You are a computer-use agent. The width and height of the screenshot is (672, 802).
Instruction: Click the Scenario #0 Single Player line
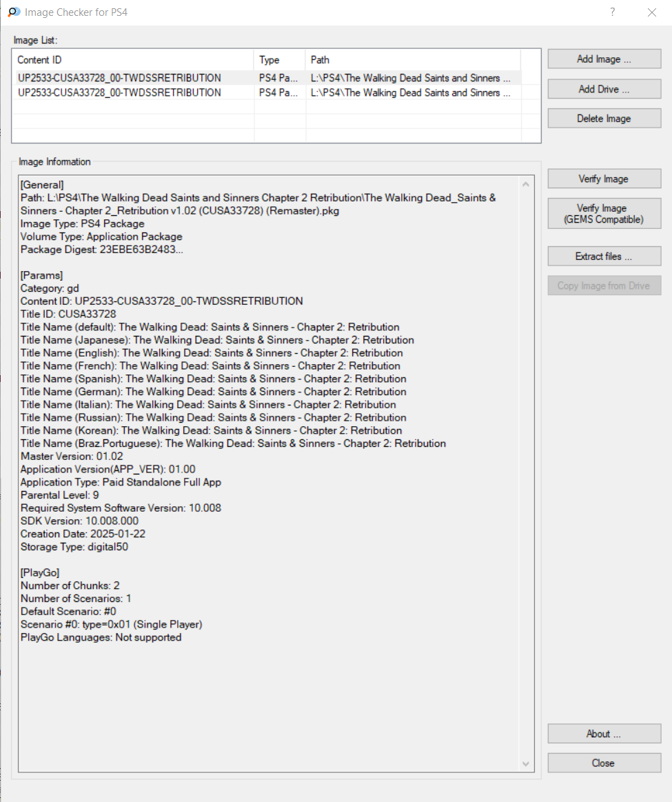click(x=111, y=624)
